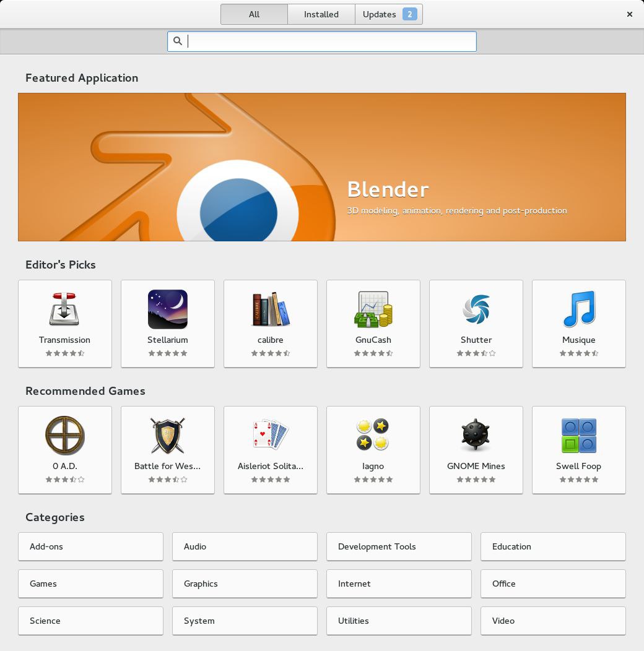
Task: Open Aisleriot Solitaire cards icon
Action: (271, 434)
